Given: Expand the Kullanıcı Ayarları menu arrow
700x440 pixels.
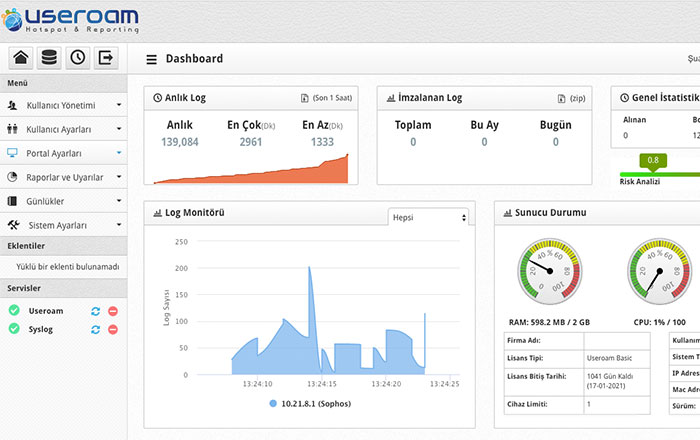Looking at the screenshot, I should pos(119,129).
